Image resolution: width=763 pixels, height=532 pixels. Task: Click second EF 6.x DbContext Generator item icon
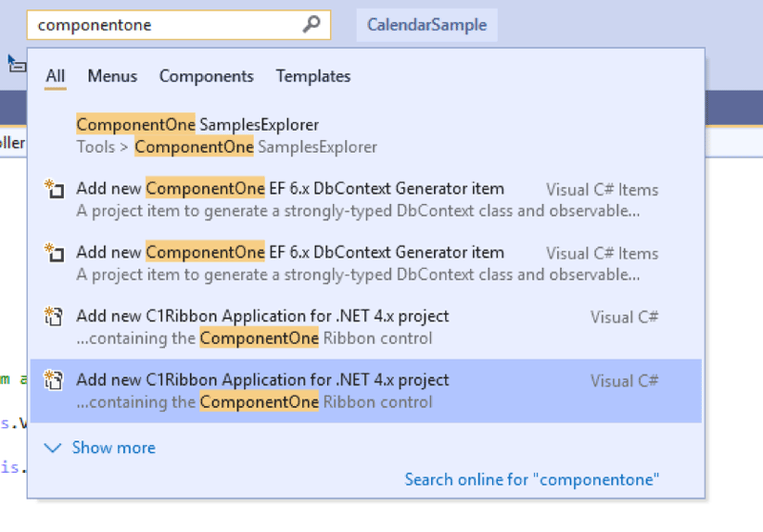pyautogui.click(x=54, y=253)
